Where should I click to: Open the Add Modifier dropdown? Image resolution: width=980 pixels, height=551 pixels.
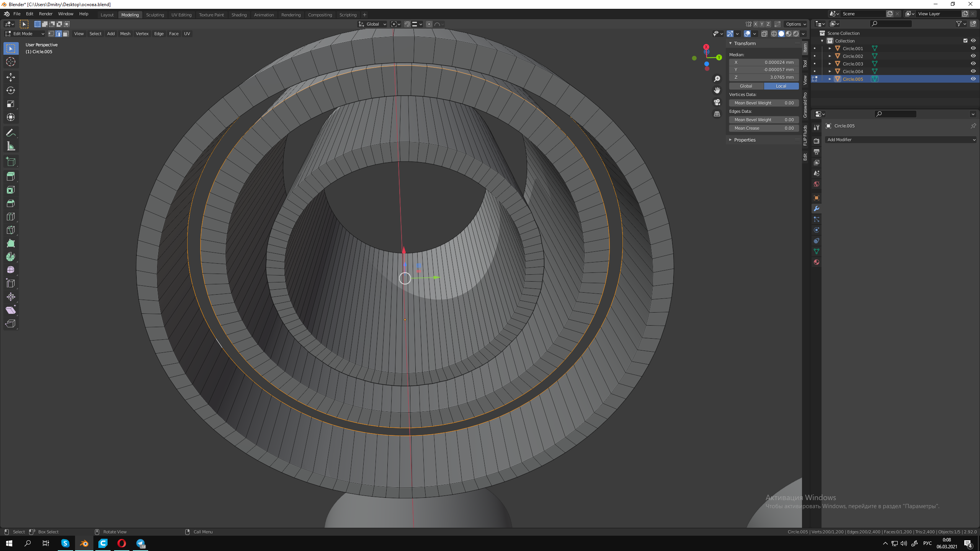[901, 140]
